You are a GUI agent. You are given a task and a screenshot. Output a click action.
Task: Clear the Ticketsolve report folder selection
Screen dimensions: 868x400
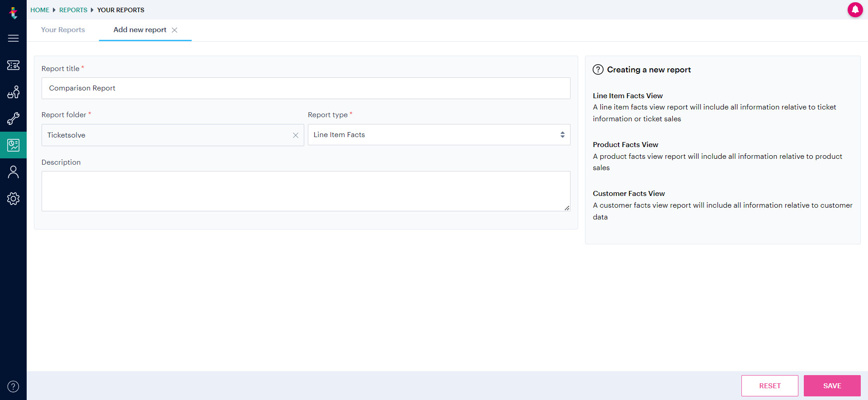click(296, 135)
